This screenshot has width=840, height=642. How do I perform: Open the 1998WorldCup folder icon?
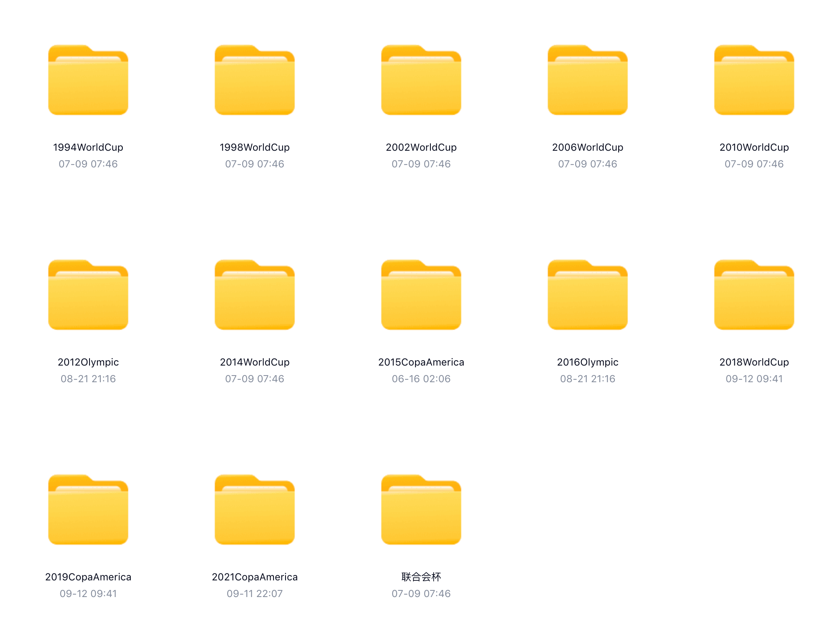[x=255, y=80]
